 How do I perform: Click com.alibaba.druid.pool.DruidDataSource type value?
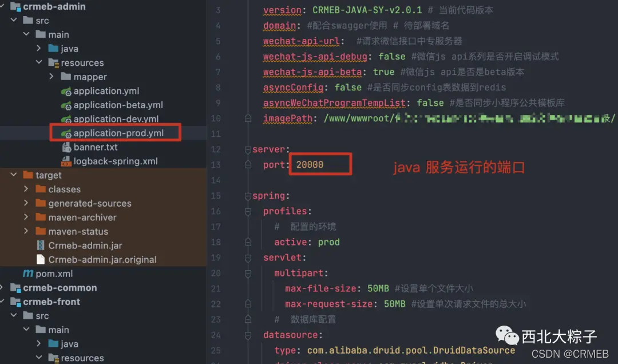411,351
